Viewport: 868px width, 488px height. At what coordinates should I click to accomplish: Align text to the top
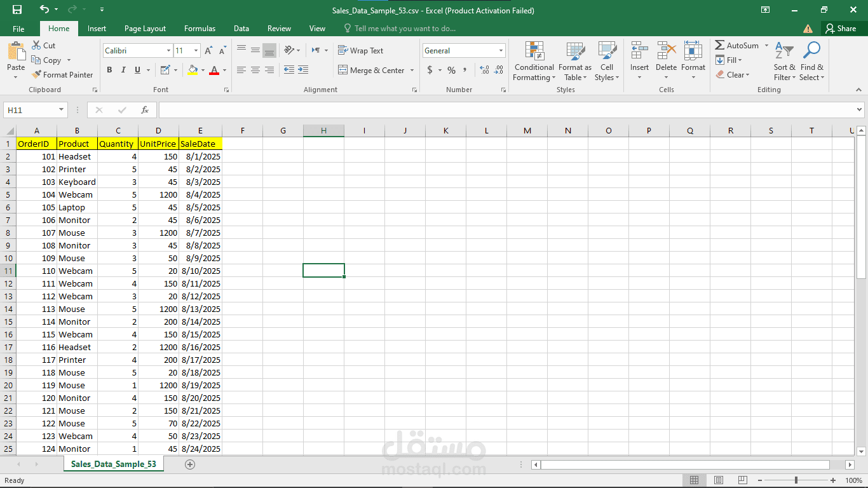[241, 50]
